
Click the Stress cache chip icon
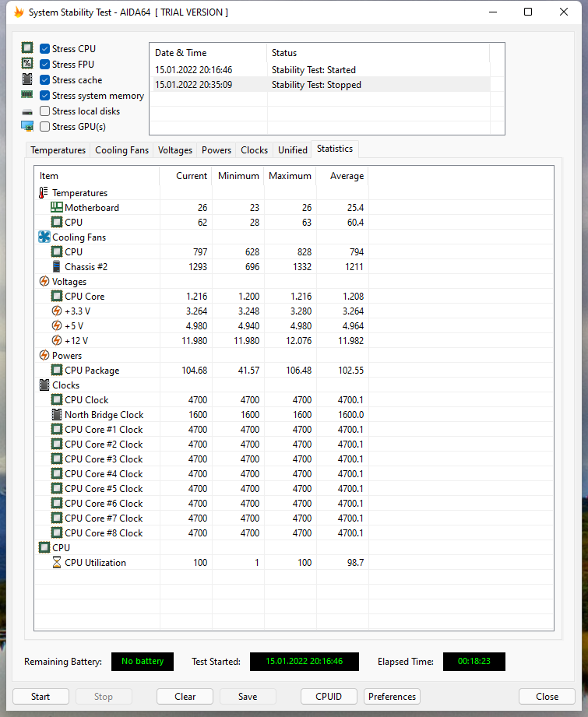coord(27,79)
